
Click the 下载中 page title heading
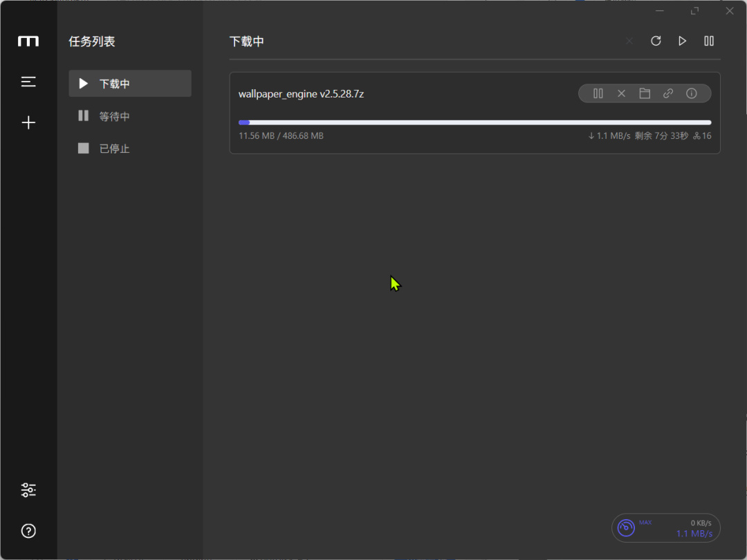[247, 41]
